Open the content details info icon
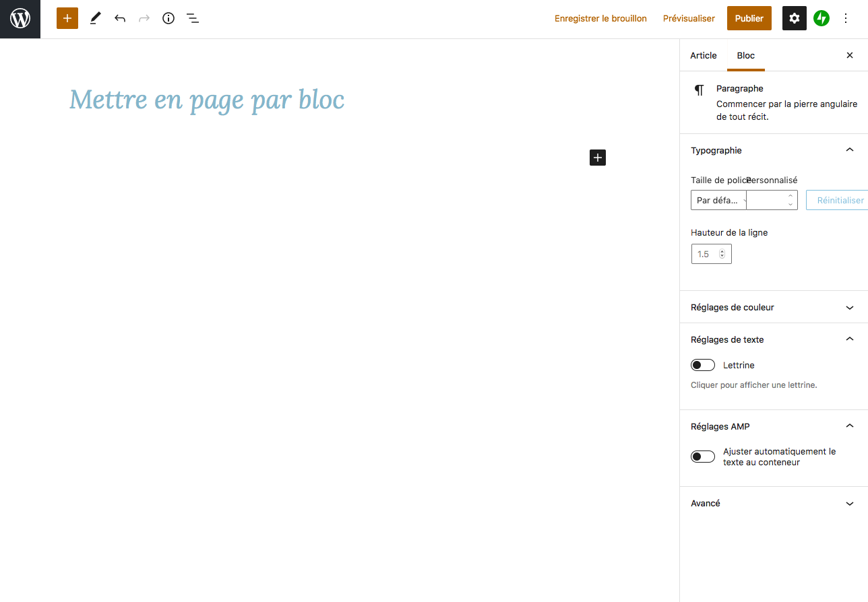This screenshot has height=602, width=868. (168, 18)
